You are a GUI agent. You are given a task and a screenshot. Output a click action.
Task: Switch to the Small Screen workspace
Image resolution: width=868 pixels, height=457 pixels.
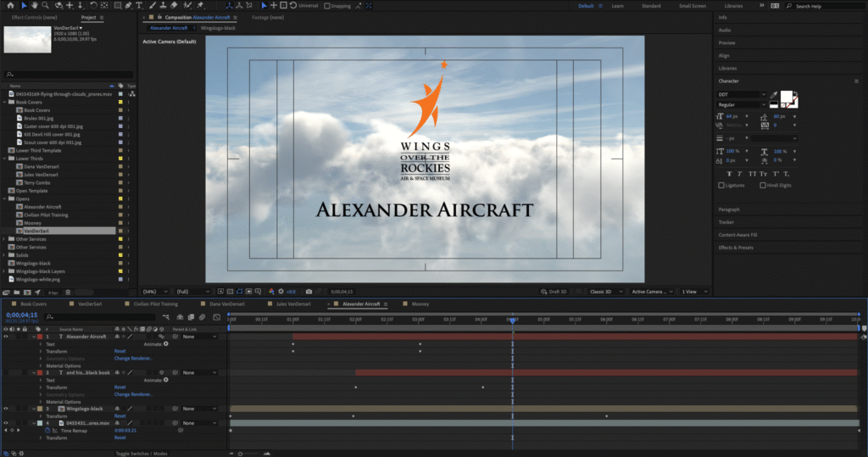coord(693,6)
